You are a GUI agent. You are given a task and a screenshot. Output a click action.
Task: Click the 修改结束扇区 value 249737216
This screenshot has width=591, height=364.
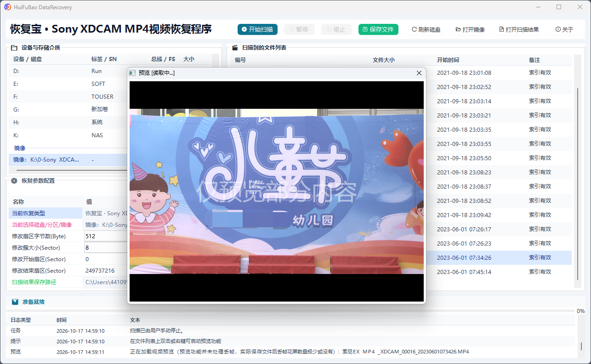click(100, 271)
